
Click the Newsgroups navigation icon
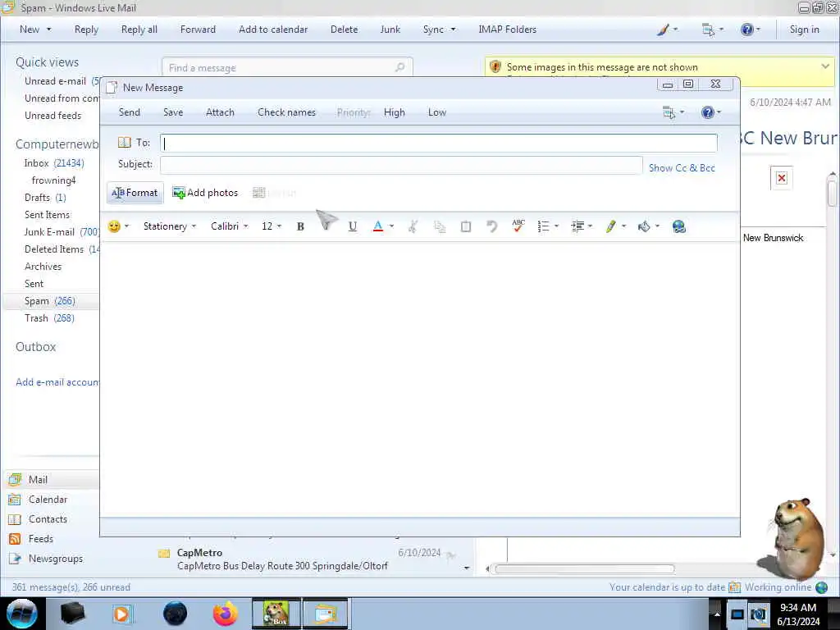pyautogui.click(x=15, y=559)
